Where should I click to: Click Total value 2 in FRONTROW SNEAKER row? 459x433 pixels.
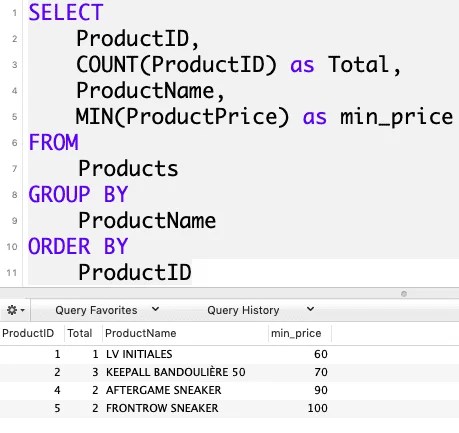pos(95,408)
